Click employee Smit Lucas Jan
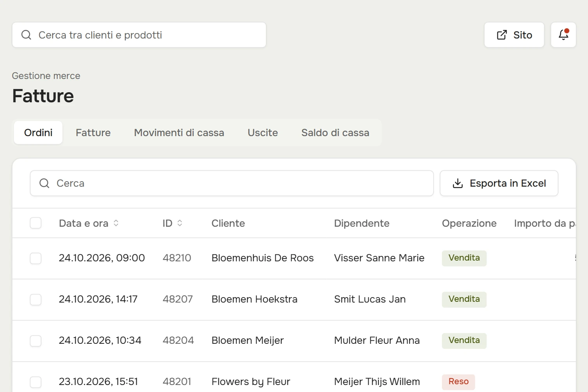This screenshot has width=588, height=392. [370, 299]
